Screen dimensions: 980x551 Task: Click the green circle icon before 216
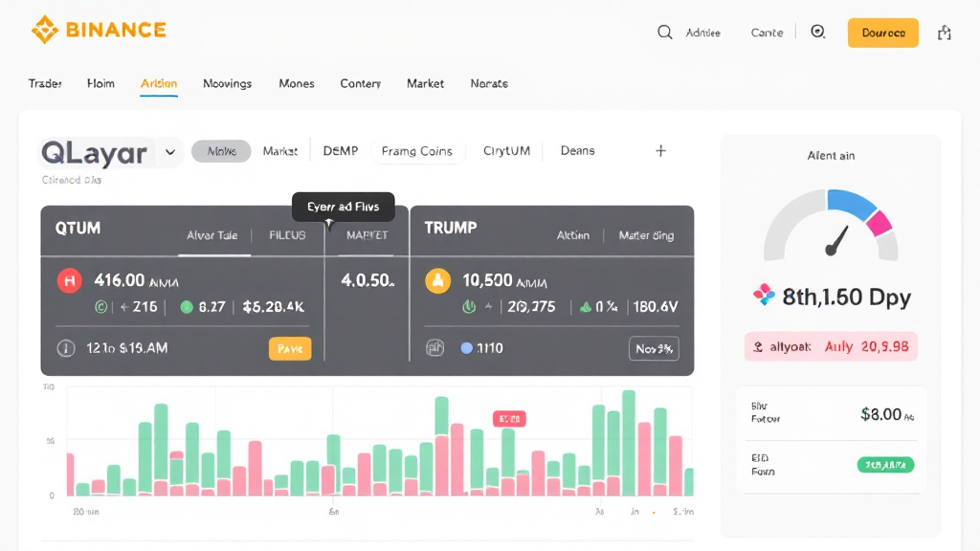click(x=100, y=307)
